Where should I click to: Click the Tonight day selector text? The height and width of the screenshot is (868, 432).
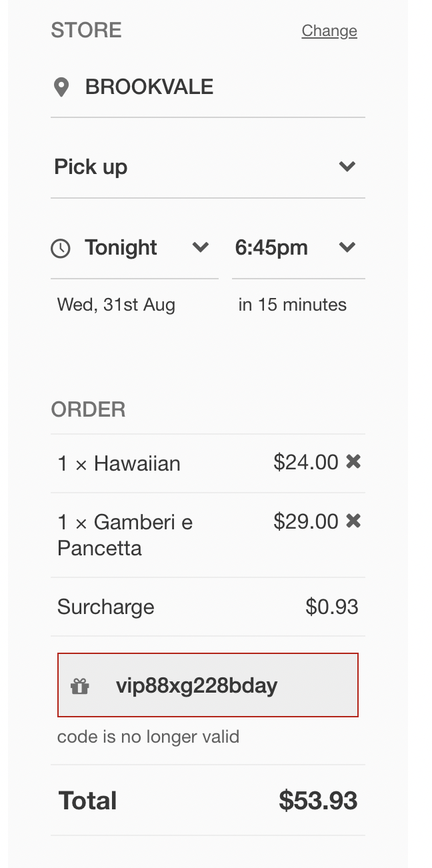pos(121,248)
